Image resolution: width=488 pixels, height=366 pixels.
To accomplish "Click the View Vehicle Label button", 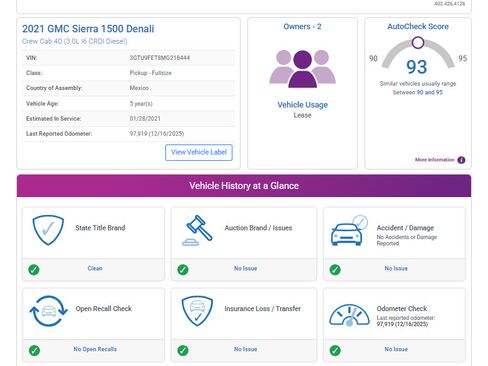I will [x=199, y=152].
